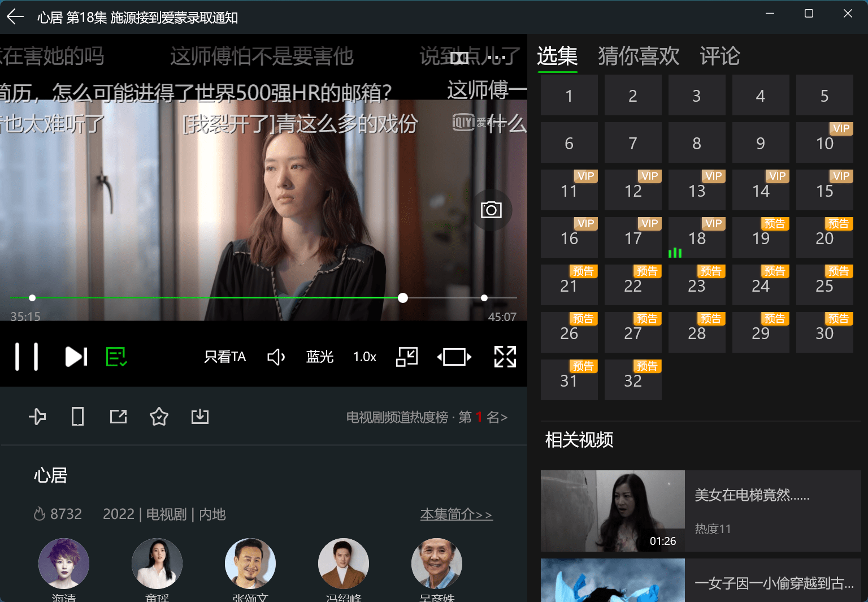The height and width of the screenshot is (602, 868).
Task: Select preview episode 30
Action: coord(824,332)
